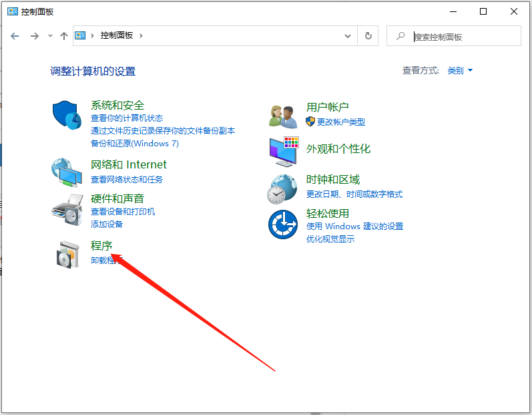Open the Network and Internet globe icon
Screen dimensions: 532x415
pos(67,172)
